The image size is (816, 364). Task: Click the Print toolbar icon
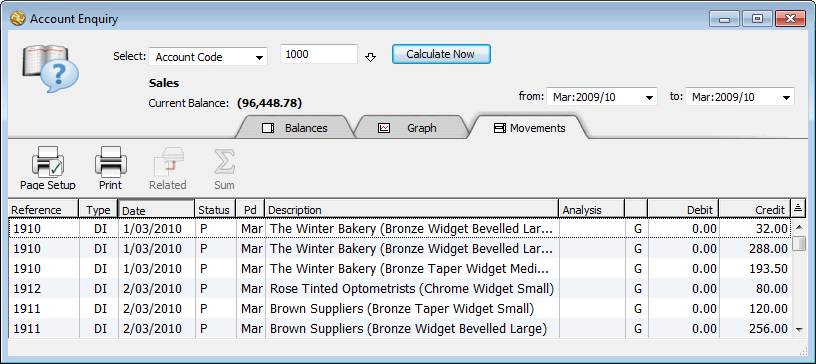(110, 161)
